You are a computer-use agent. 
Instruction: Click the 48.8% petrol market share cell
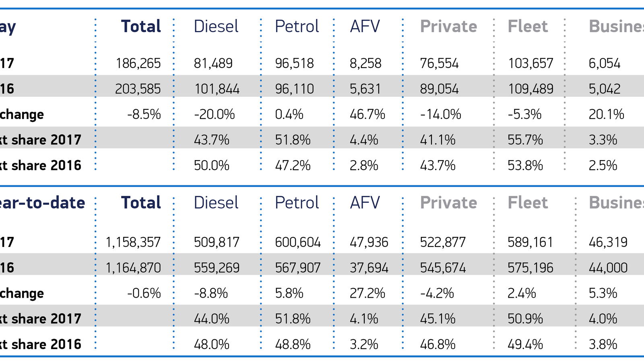tap(293, 344)
